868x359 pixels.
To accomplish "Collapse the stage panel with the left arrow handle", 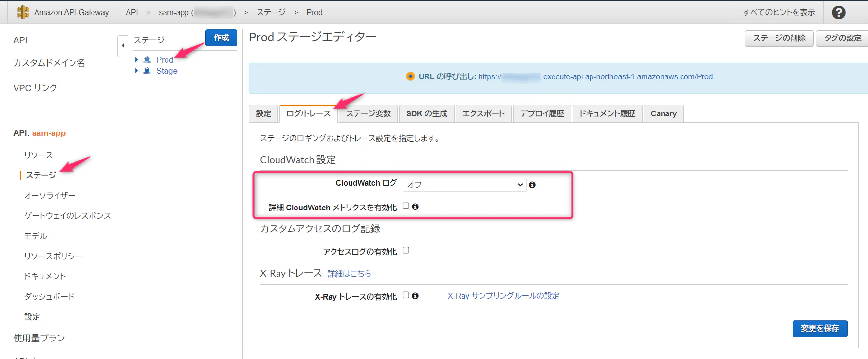I will click(x=123, y=45).
